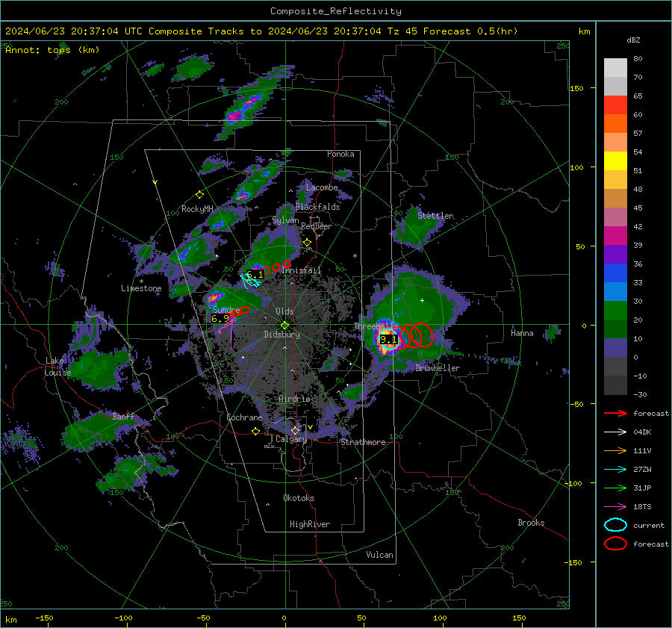Click the cyan current ellipse legend icon
The width and height of the screenshot is (672, 628).
pos(615,525)
